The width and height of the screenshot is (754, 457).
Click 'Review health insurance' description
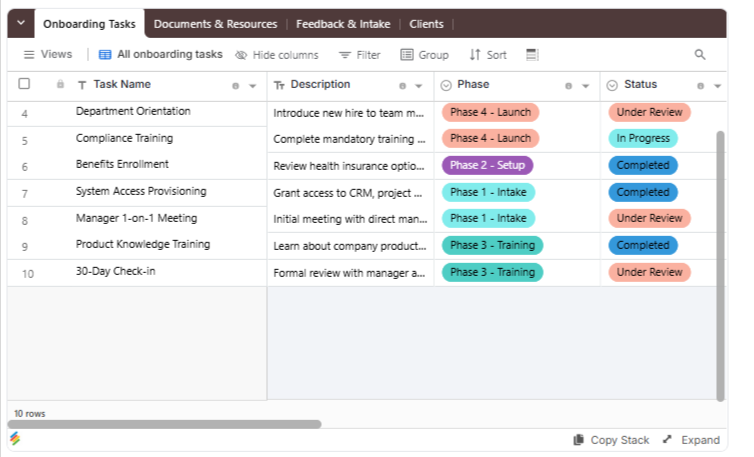(349, 166)
